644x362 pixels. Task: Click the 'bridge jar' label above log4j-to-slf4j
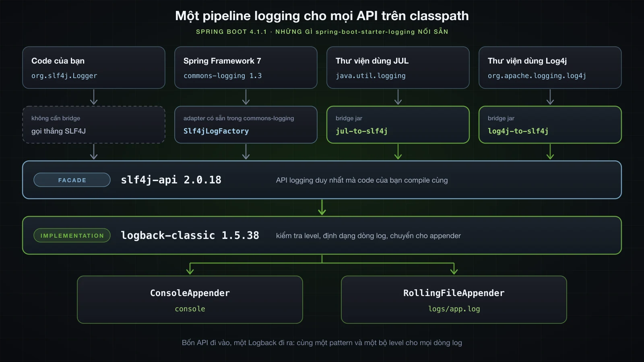click(x=501, y=118)
